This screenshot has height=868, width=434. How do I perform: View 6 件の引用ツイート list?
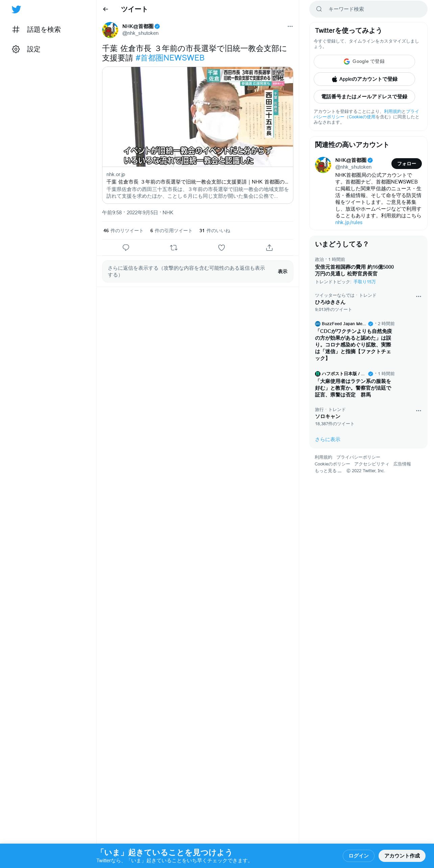[171, 231]
